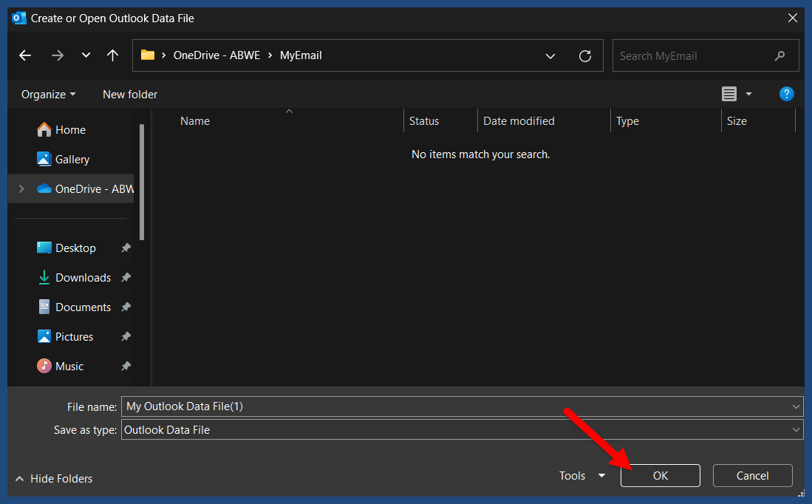Go forward using the right arrow
The height and width of the screenshot is (504, 812).
[x=58, y=55]
